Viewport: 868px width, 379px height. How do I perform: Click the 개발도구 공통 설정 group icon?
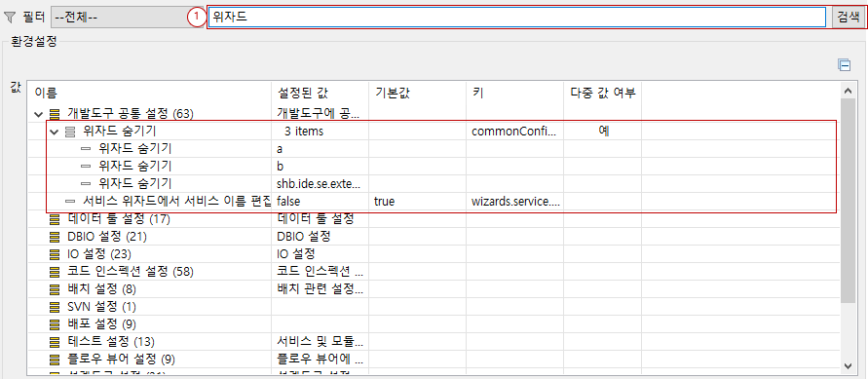[55, 115]
